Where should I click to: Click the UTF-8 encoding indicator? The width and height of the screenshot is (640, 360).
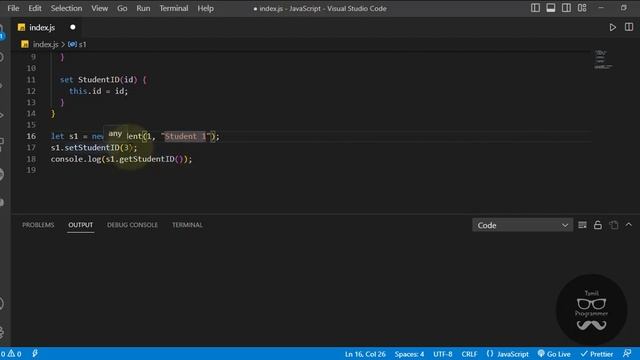click(x=442, y=354)
